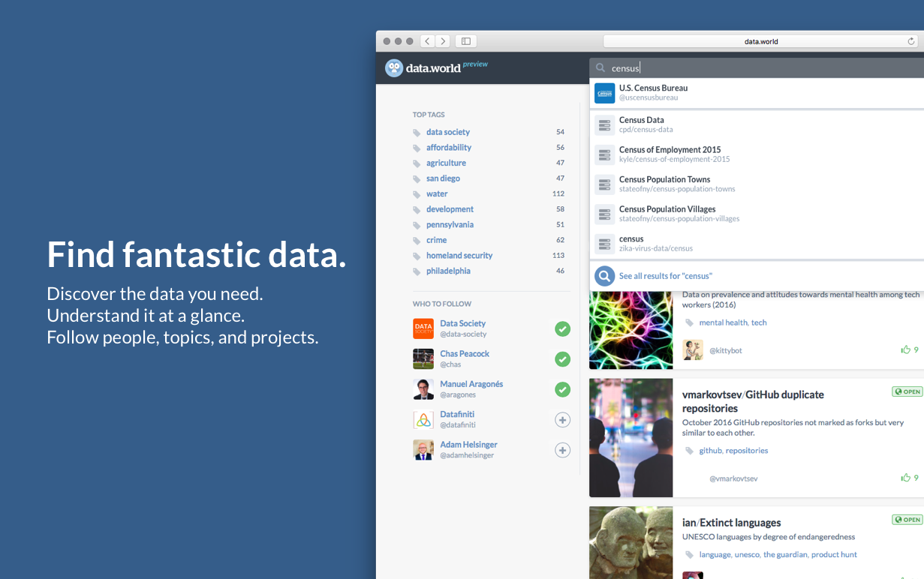Screen dimensions: 924x579
Task: Like the mental health dataset with thumbs-up
Action: tap(905, 349)
